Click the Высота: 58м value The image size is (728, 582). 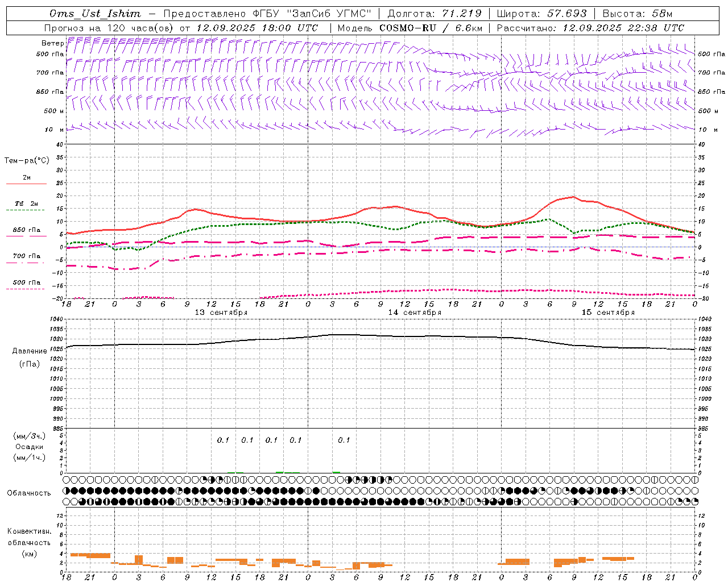coord(637,14)
